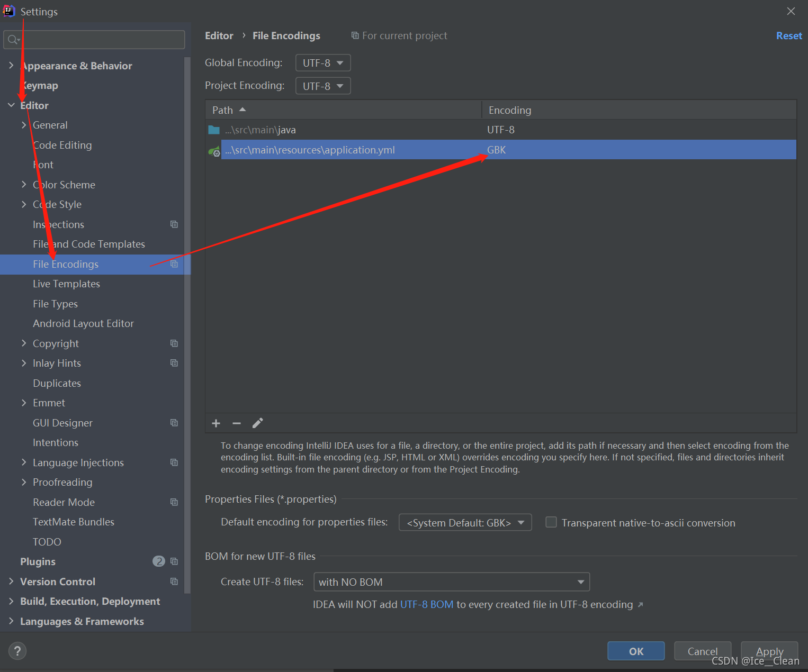Click the settings tree scrollbar
The height and width of the screenshot is (672, 808).
pyautogui.click(x=187, y=325)
